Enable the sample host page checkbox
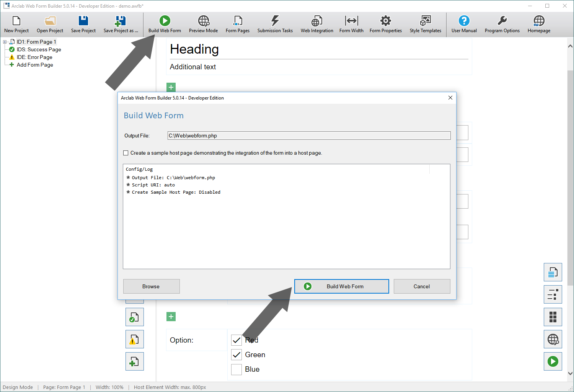The width and height of the screenshot is (574, 392). click(126, 153)
